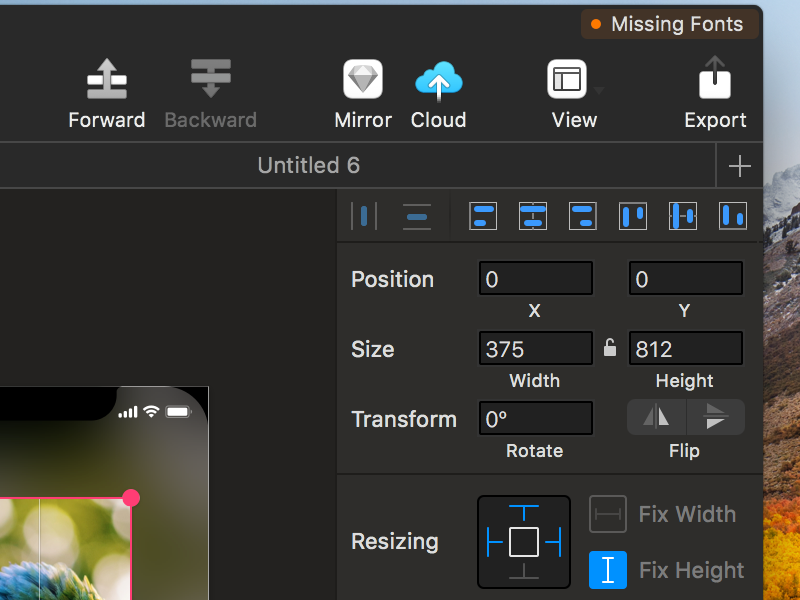The image size is (800, 600).
Task: Enable the Fix Width option
Action: click(608, 514)
